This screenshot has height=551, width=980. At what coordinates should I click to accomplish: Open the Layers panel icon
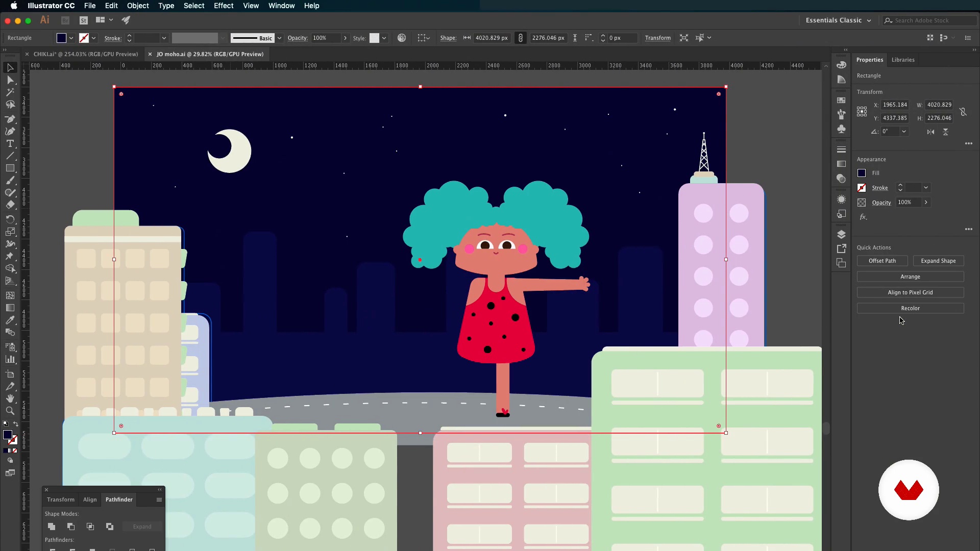tap(841, 234)
